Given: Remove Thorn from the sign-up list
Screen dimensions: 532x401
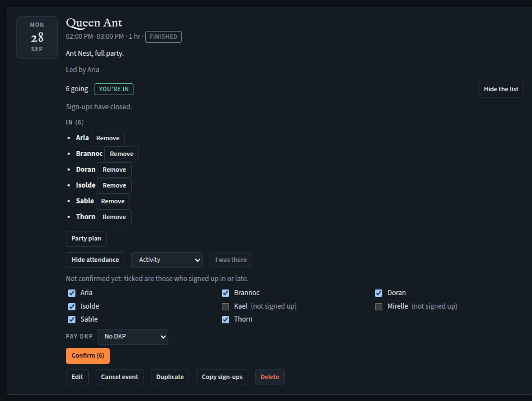Looking at the screenshot, I should pos(114,217).
